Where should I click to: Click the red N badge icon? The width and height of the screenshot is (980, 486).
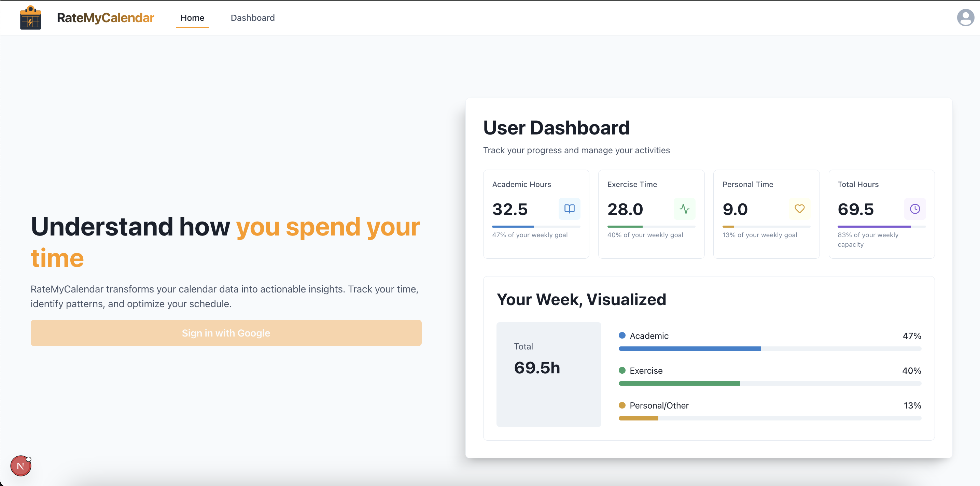(x=20, y=466)
